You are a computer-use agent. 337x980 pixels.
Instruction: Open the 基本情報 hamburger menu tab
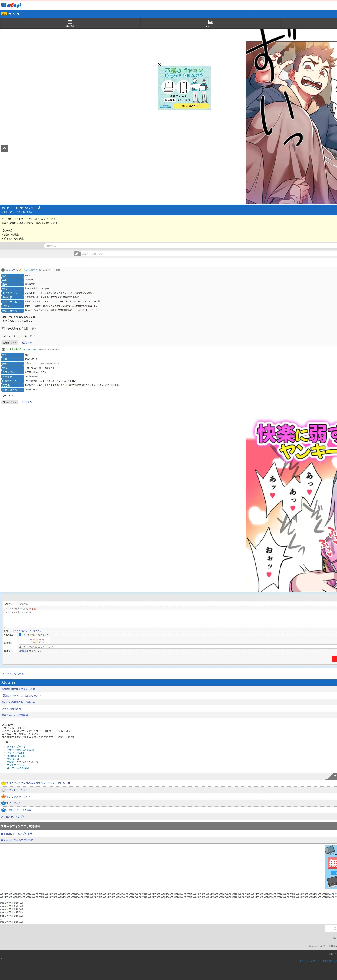coord(70,23)
